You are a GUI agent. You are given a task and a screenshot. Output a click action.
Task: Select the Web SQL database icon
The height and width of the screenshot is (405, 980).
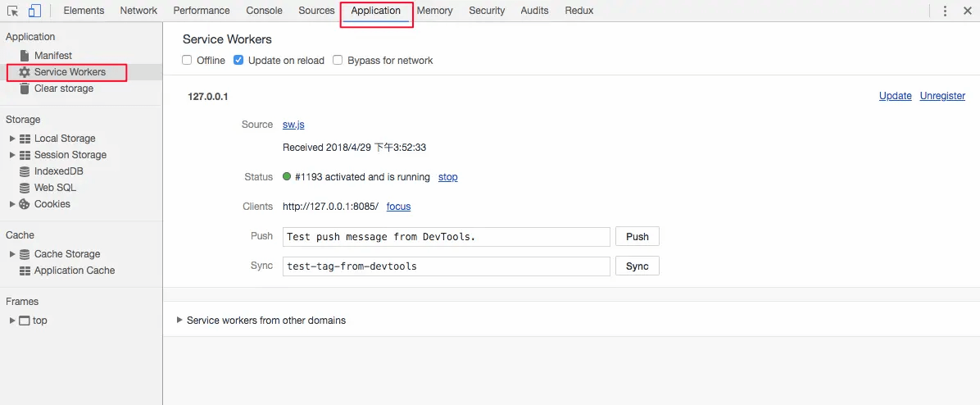(25, 188)
